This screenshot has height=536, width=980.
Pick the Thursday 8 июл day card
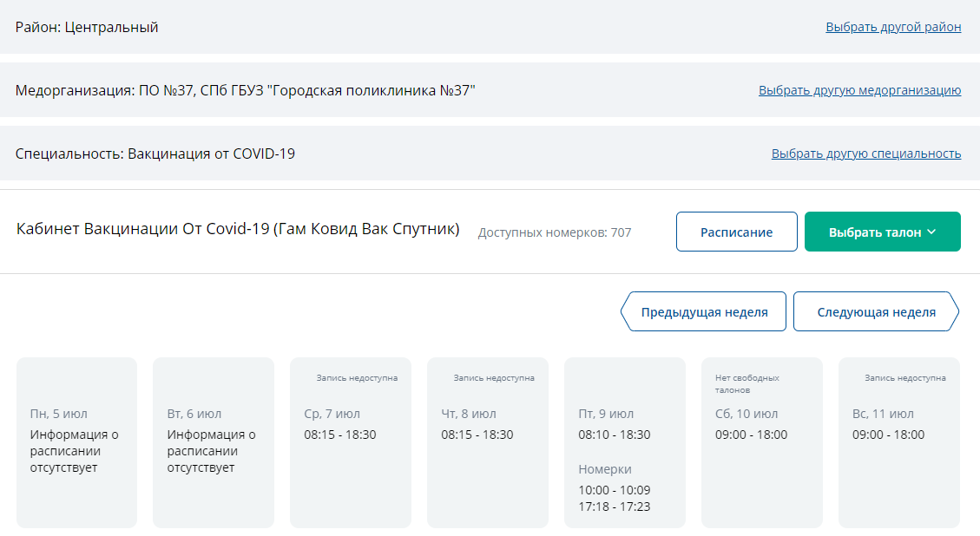(x=488, y=442)
